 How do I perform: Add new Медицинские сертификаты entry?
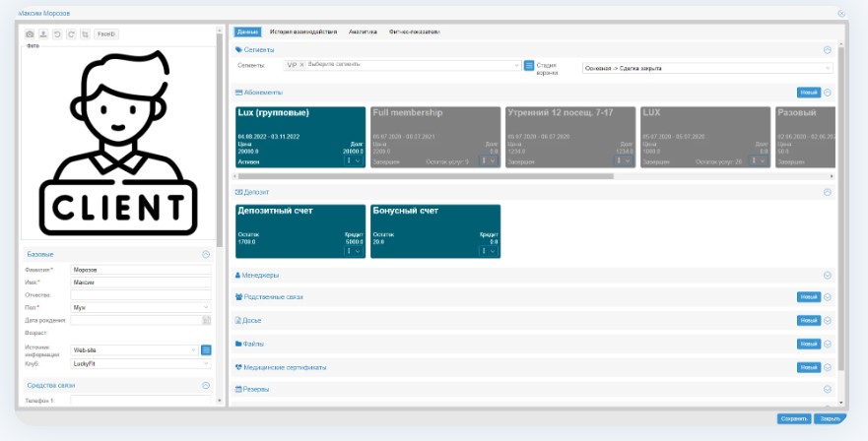pyautogui.click(x=809, y=367)
